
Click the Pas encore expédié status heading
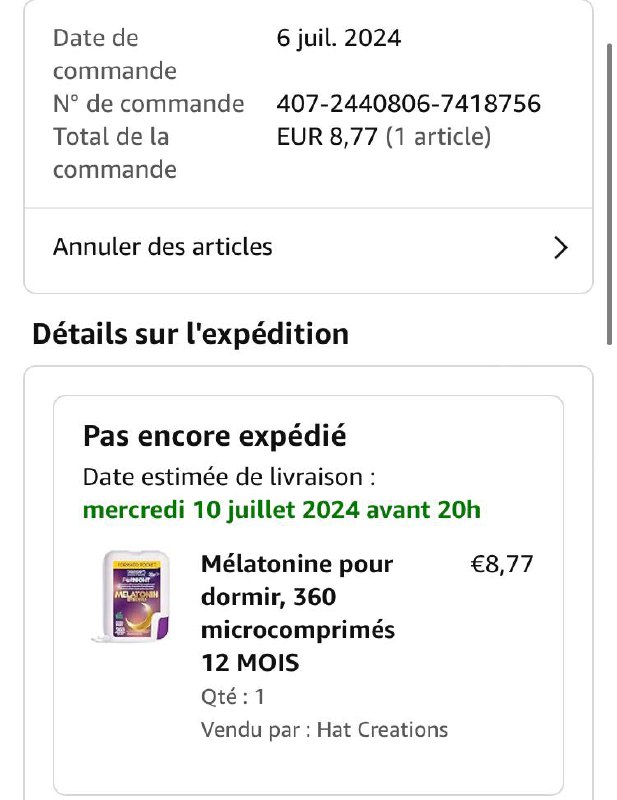(214, 436)
